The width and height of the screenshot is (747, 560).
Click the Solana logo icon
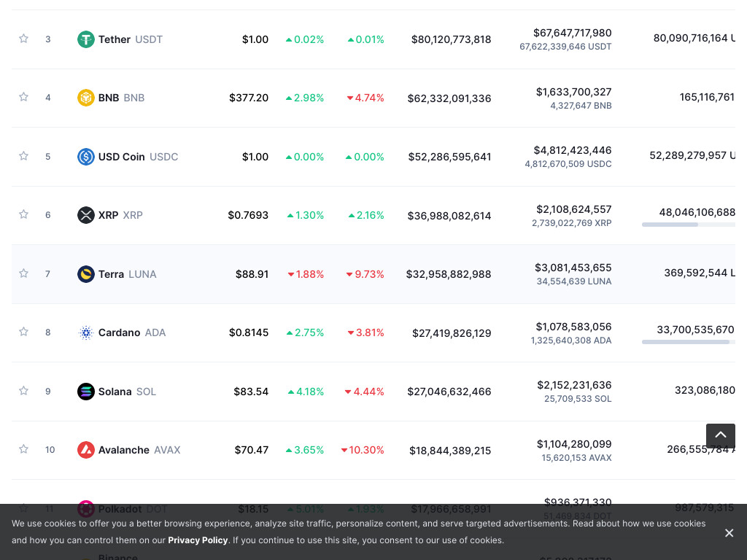pyautogui.click(x=86, y=392)
